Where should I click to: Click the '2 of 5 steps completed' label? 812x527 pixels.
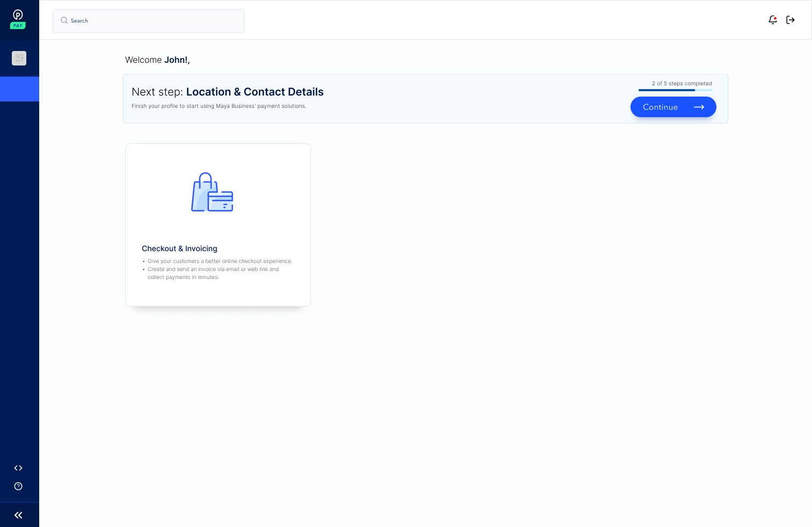click(x=682, y=84)
